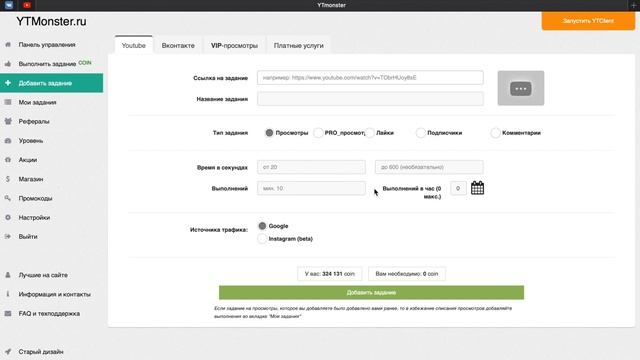Switch to the Youtube tab

(x=133, y=45)
